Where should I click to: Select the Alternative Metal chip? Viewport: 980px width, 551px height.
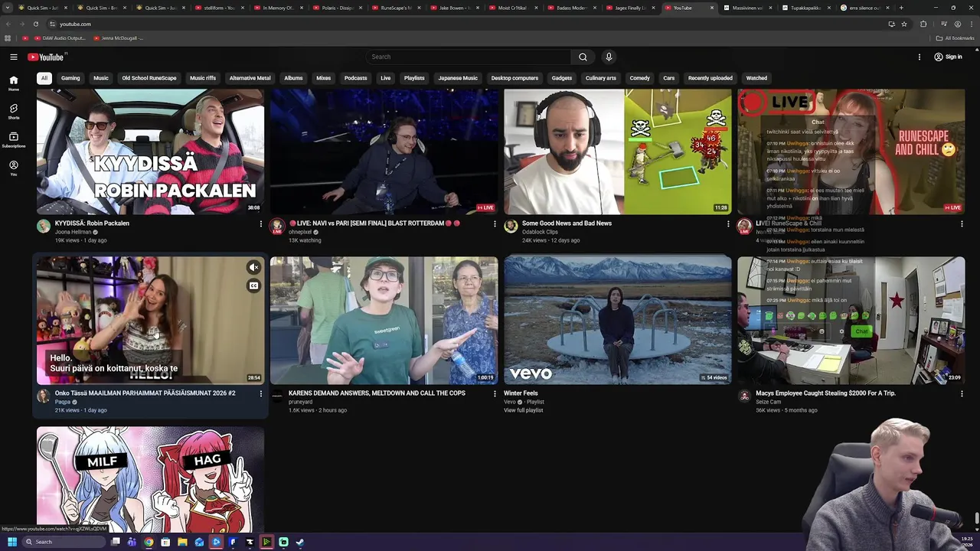point(250,78)
